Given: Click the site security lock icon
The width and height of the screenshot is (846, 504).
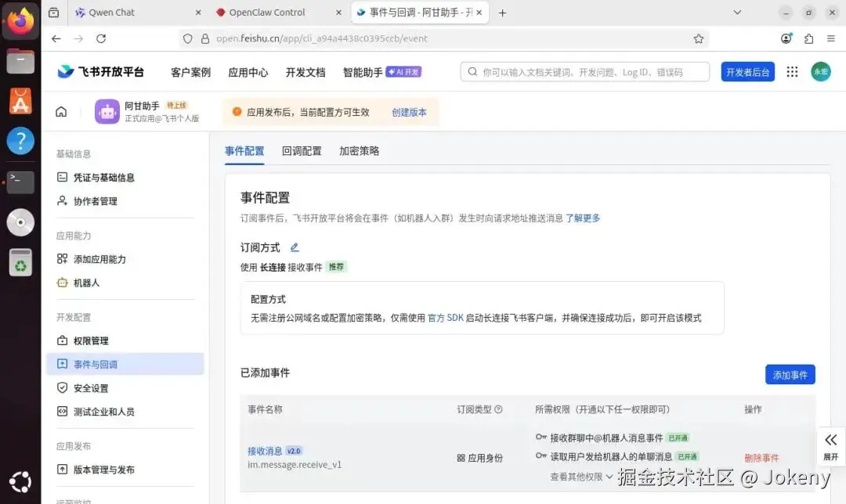Looking at the screenshot, I should 205,39.
